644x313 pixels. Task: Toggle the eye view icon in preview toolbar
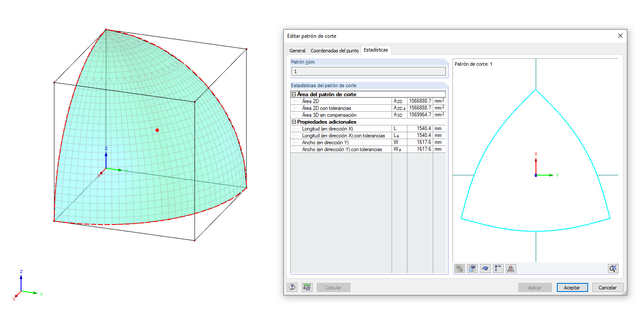[472, 269]
